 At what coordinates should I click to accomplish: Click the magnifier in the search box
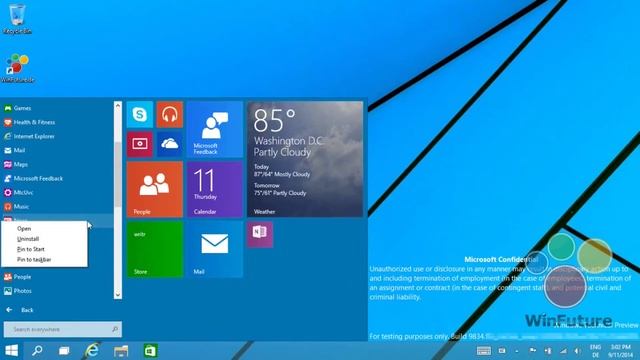(115, 329)
